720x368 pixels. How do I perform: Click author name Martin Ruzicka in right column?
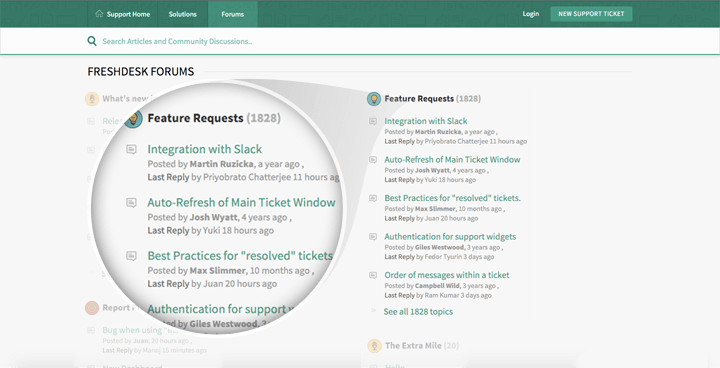point(438,132)
